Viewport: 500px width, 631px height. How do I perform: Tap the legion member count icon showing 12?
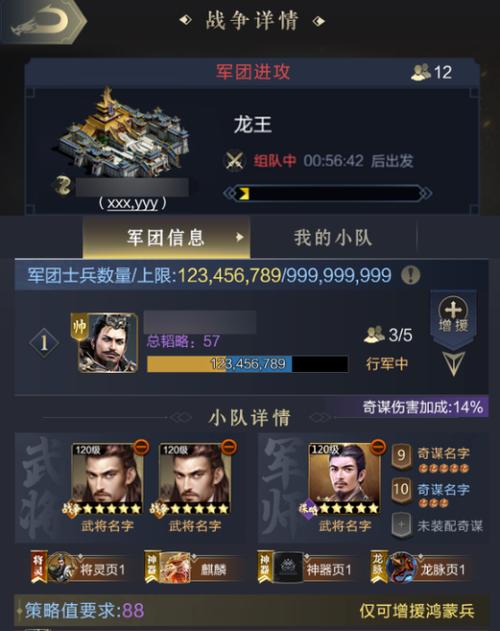point(420,72)
